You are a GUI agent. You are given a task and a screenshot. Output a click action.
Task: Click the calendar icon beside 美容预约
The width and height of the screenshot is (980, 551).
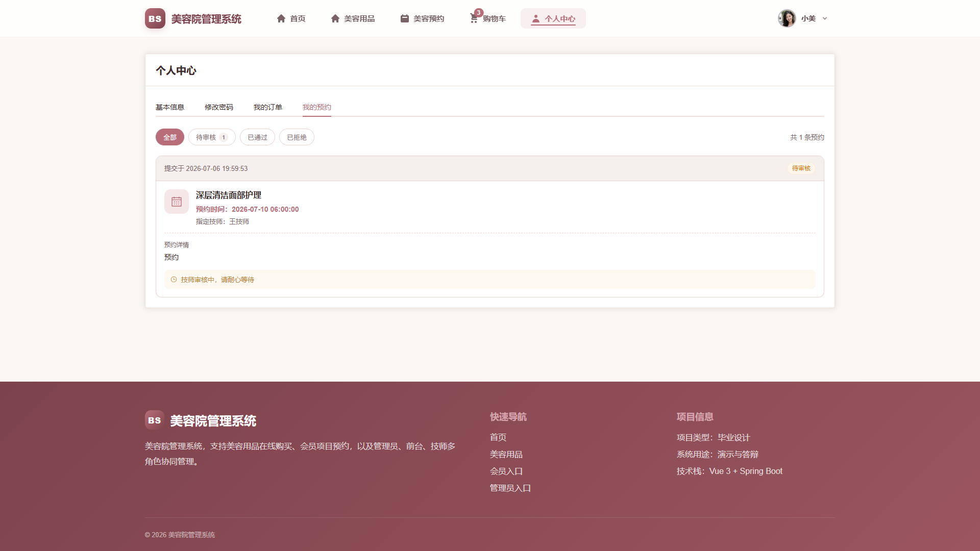pyautogui.click(x=404, y=18)
